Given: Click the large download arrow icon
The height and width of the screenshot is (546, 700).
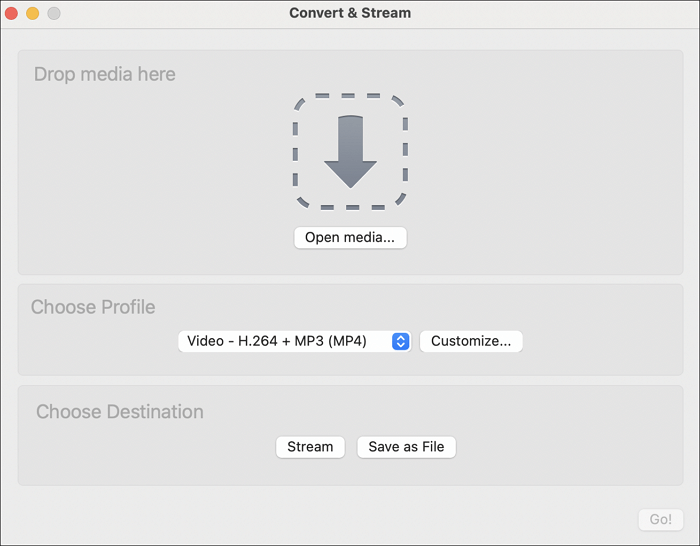Looking at the screenshot, I should point(350,151).
